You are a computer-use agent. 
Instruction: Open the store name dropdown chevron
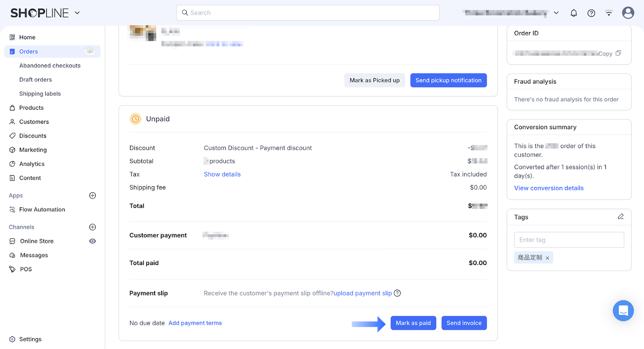(x=556, y=13)
